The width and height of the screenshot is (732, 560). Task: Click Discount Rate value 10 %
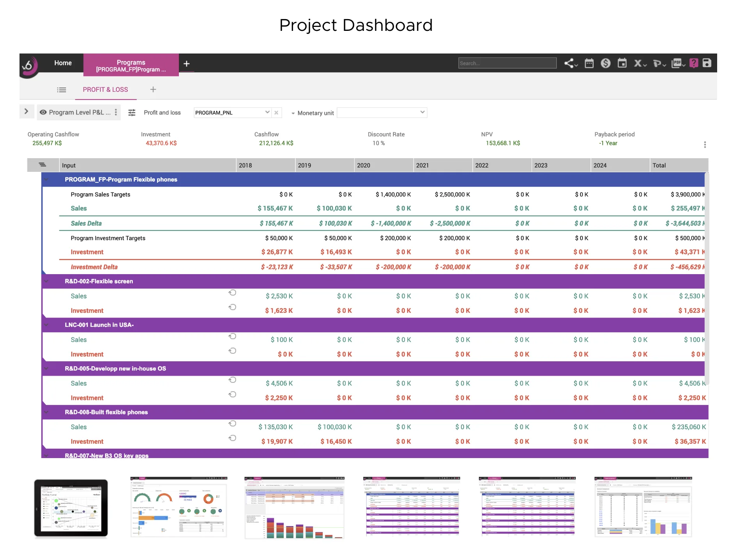click(x=378, y=143)
